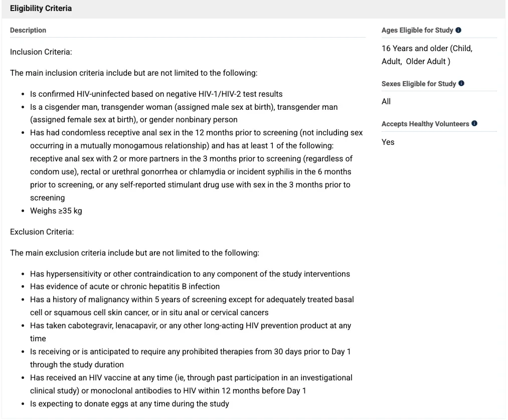The width and height of the screenshot is (508, 420).
Task: Click the Eligibility Criteria section header
Action: 41,9
